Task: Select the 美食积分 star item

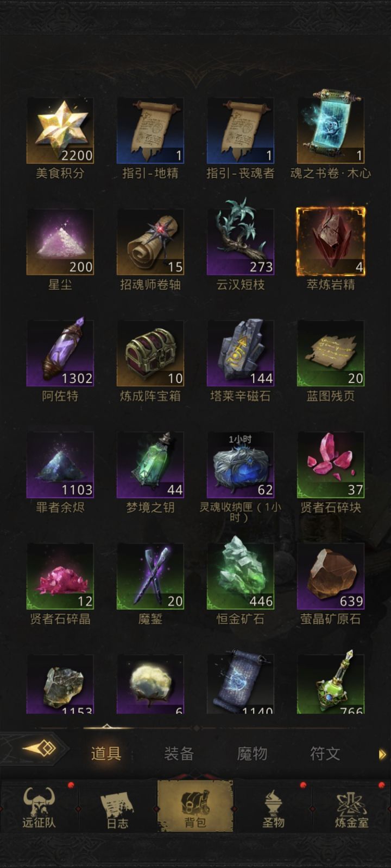Action: [60, 131]
